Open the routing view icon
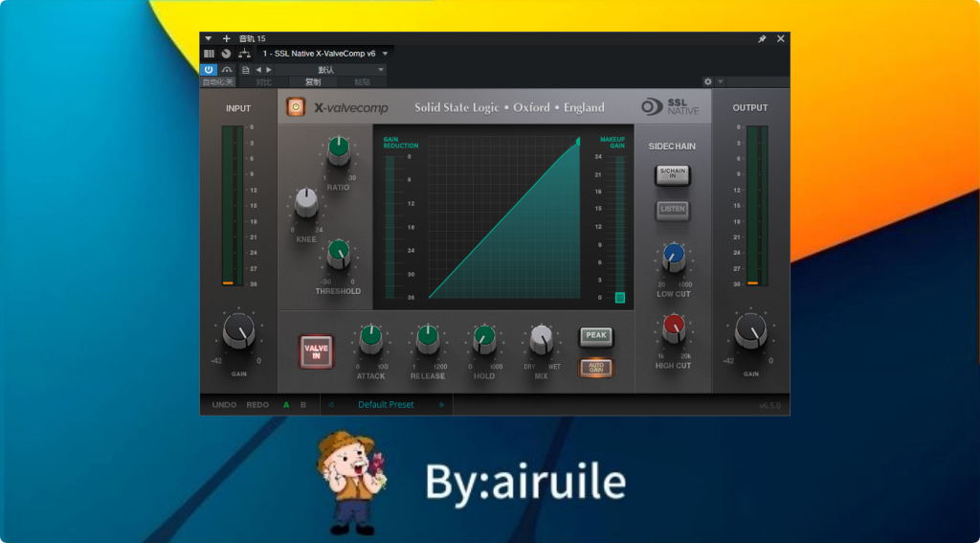This screenshot has height=543, width=980. pyautogui.click(x=244, y=54)
